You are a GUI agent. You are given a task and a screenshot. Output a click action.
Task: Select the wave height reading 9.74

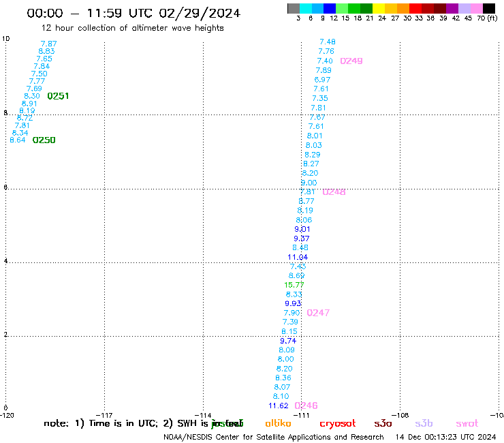pos(288,341)
